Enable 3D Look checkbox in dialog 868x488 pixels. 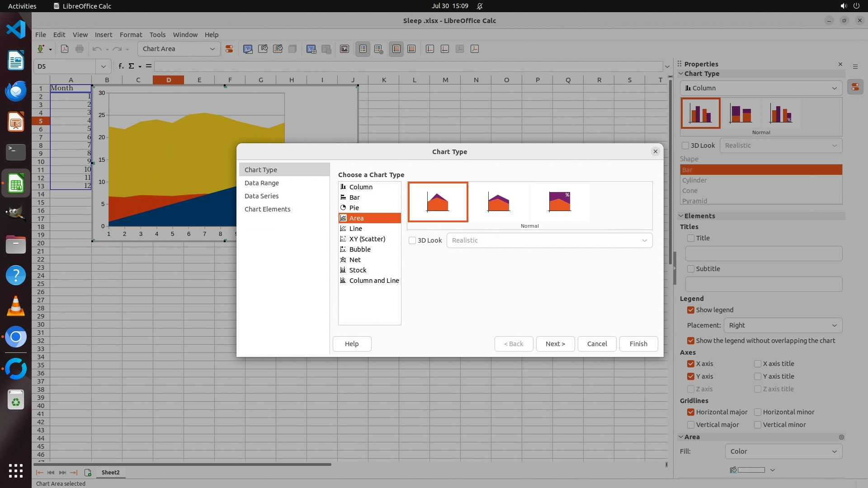point(412,240)
